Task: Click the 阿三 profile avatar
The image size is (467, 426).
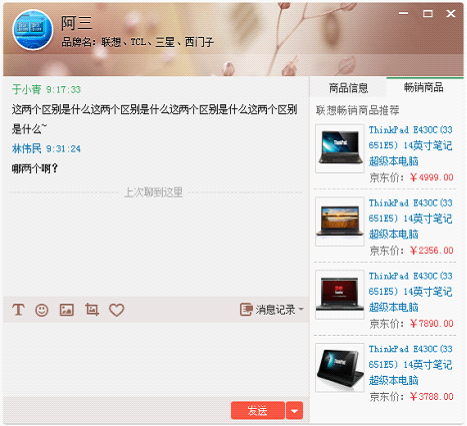Action: pos(33,30)
